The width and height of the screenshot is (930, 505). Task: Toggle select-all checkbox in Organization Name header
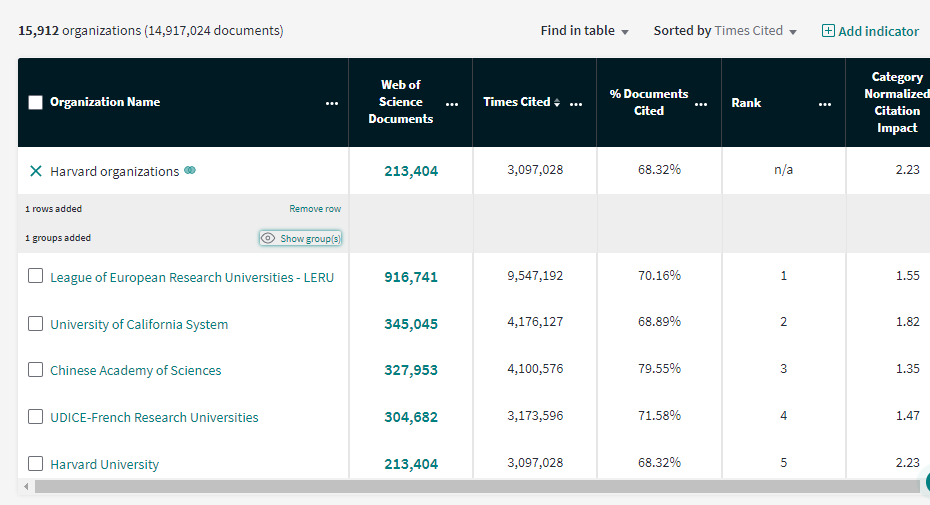(x=36, y=102)
